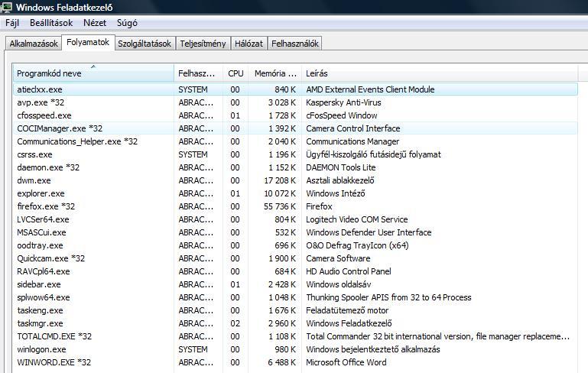Click Windows Defender User Interface description
This screenshot has height=373, width=588.
click(369, 232)
